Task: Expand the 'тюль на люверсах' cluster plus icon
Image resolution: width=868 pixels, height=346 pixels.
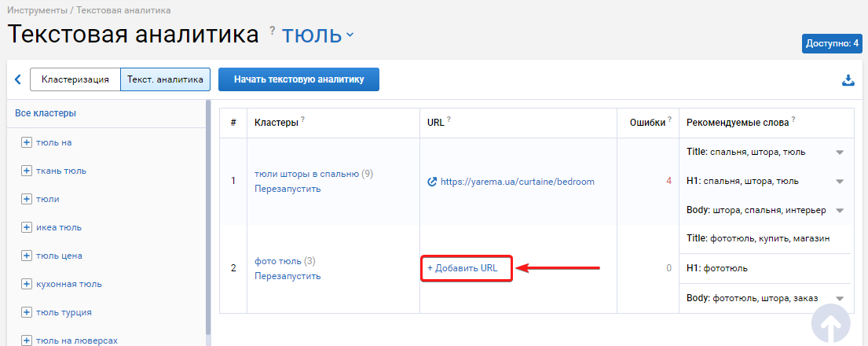Action: (26, 340)
